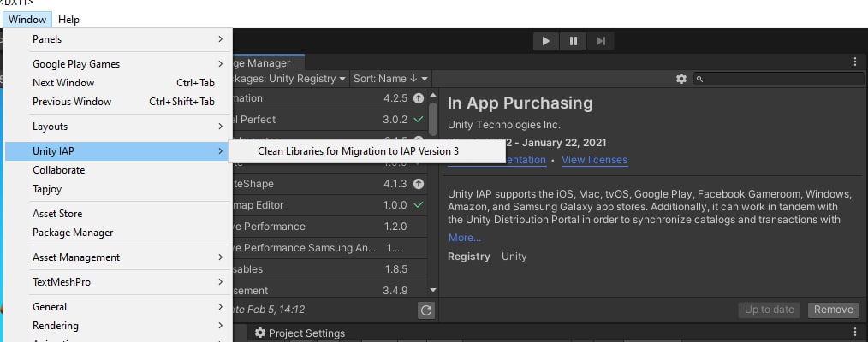Choose Clean Libraries for Migration to IAP Version 3
Screen dimensions: 868x342
(358, 151)
